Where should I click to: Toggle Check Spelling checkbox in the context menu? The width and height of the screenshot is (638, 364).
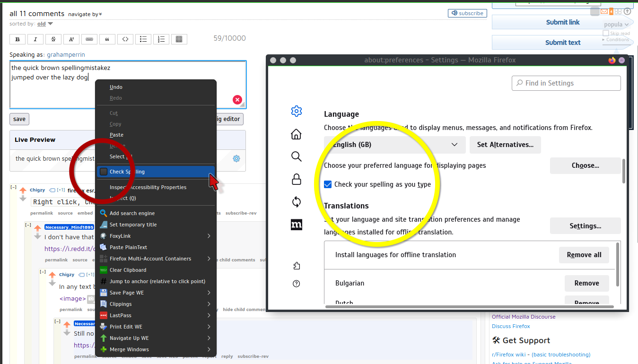click(104, 172)
